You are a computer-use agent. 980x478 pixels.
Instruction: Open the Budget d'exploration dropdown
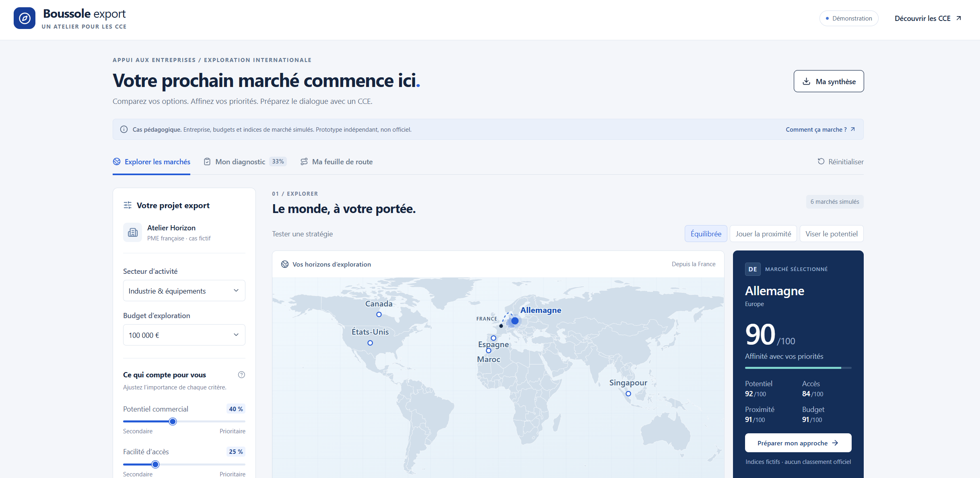[x=184, y=335]
